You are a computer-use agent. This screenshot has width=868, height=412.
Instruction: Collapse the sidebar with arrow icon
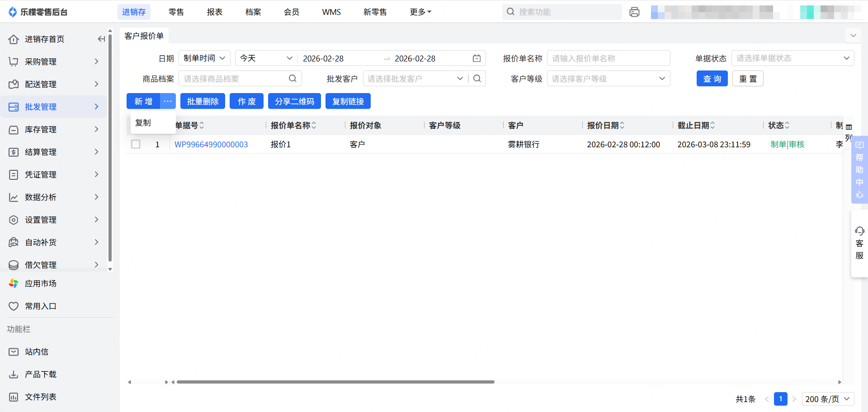(x=101, y=39)
